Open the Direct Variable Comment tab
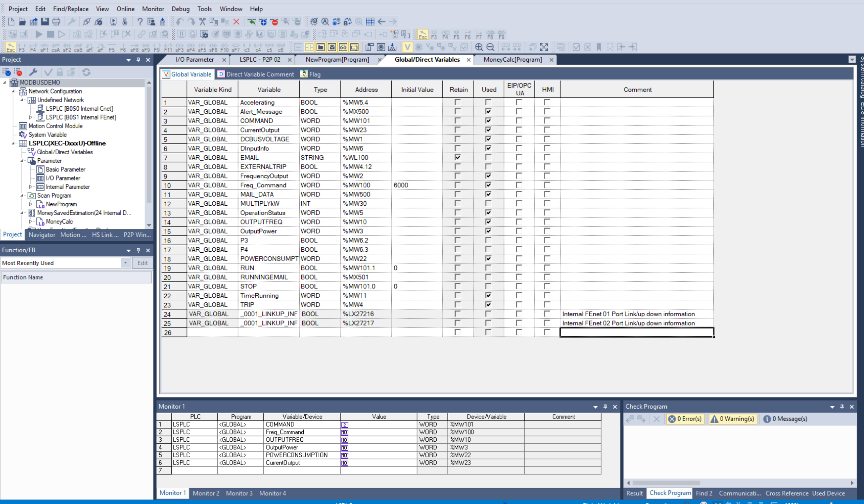The width and height of the screenshot is (864, 504). pyautogui.click(x=256, y=74)
